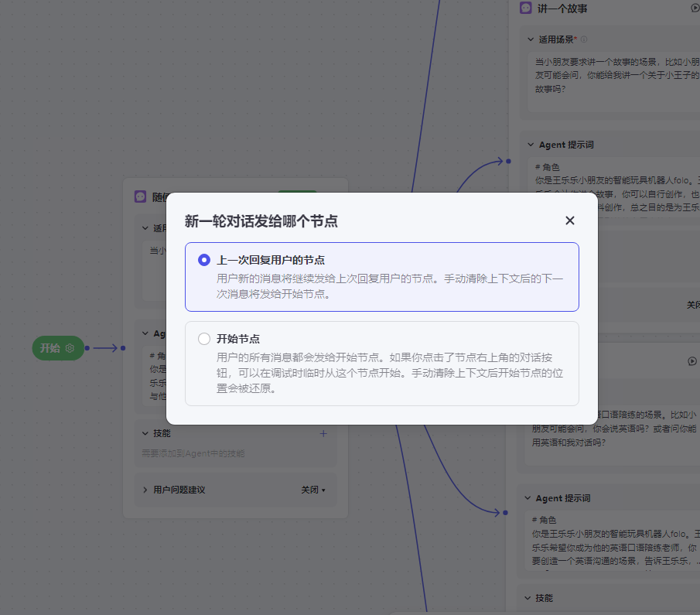Click description text under 开始节点 option
This screenshot has width=700, height=615.
pyautogui.click(x=390, y=373)
